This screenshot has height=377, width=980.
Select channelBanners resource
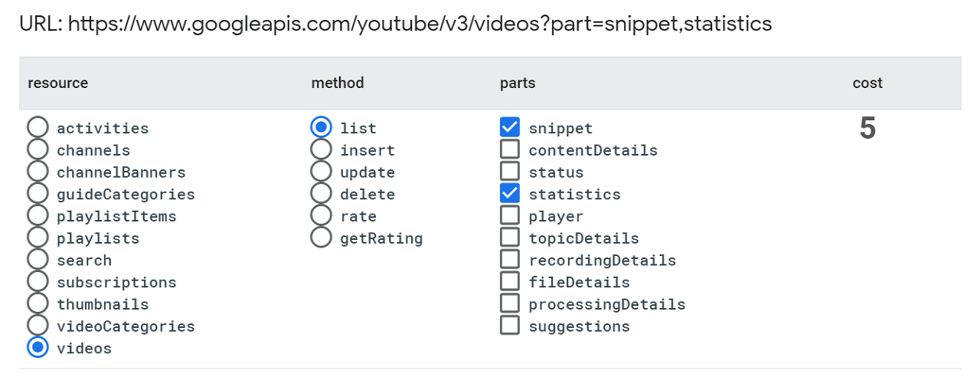[x=38, y=172]
